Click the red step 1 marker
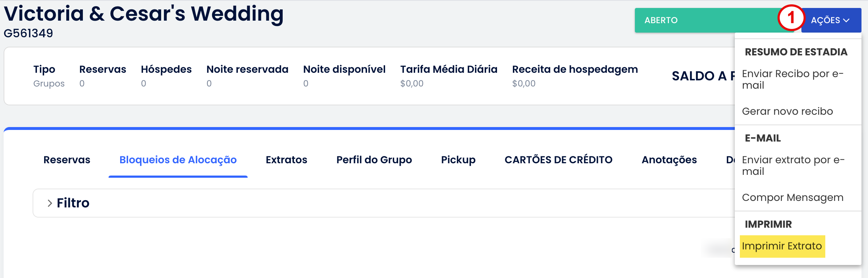The image size is (868, 278). (x=791, y=18)
